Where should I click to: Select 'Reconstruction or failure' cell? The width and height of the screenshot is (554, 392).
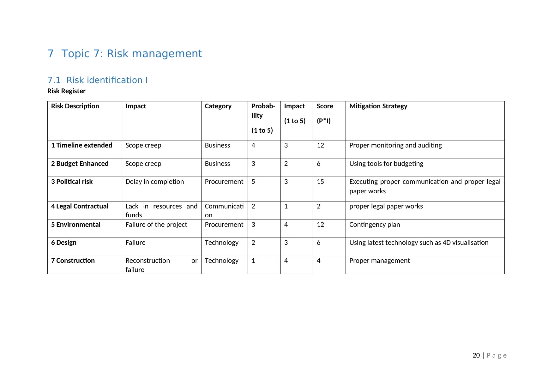pos(161,265)
